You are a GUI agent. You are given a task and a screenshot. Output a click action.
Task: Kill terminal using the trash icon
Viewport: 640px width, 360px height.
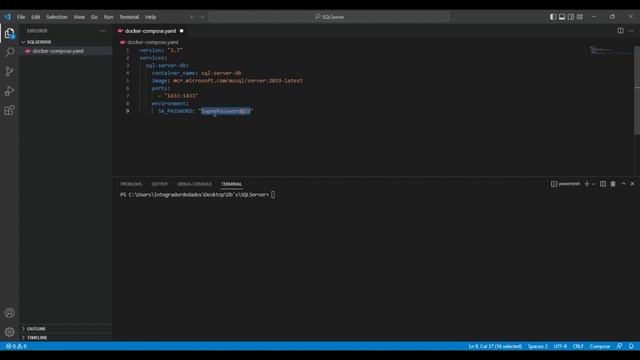point(613,184)
